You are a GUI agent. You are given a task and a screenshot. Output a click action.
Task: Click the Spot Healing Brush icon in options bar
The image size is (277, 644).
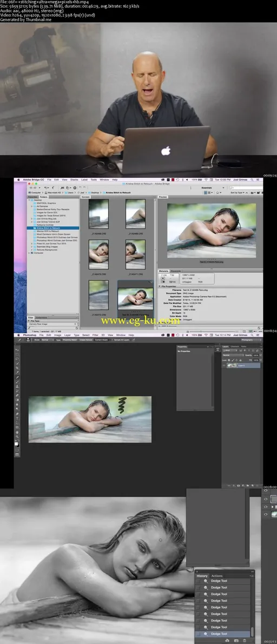click(19, 340)
